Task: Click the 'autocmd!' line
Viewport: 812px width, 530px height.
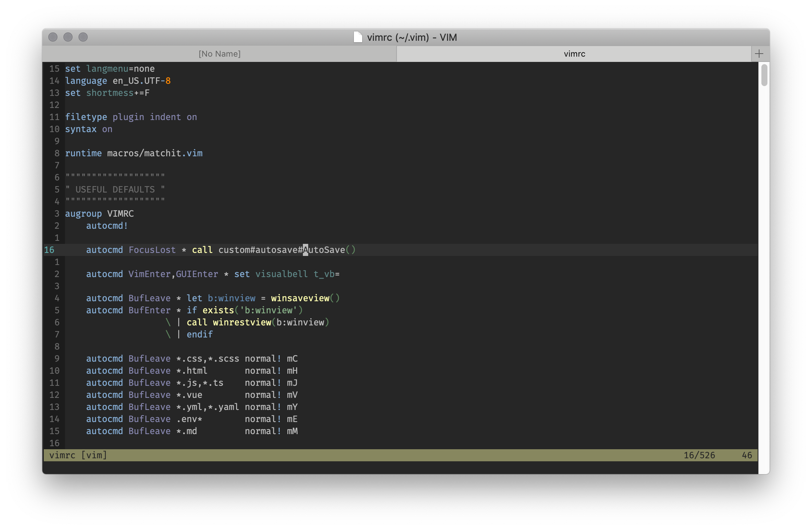Action: [x=107, y=226]
